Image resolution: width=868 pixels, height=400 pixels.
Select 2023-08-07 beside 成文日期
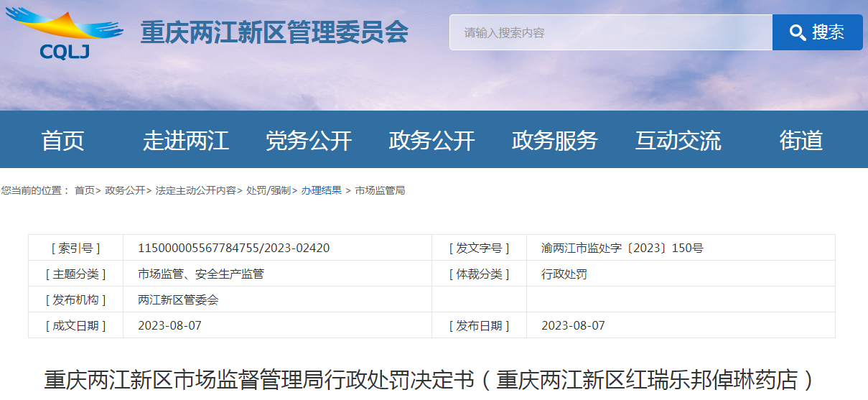tap(169, 325)
